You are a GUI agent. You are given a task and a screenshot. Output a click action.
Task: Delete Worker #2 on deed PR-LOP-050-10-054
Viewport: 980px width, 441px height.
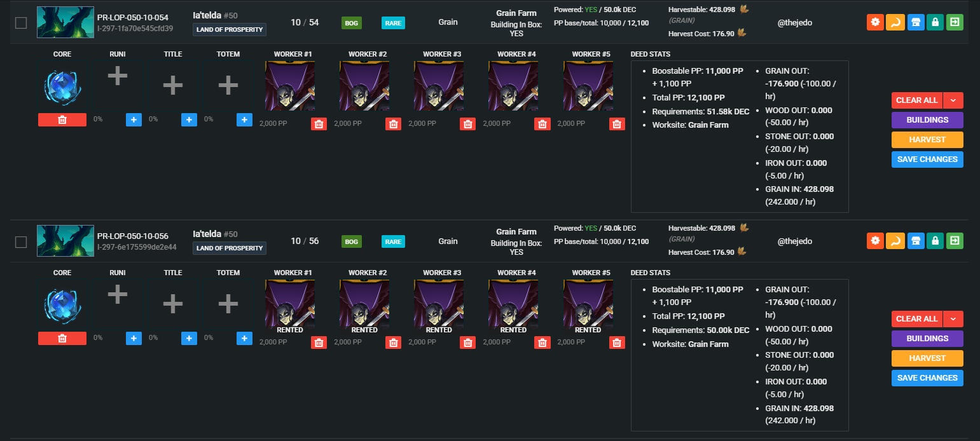pyautogui.click(x=393, y=124)
